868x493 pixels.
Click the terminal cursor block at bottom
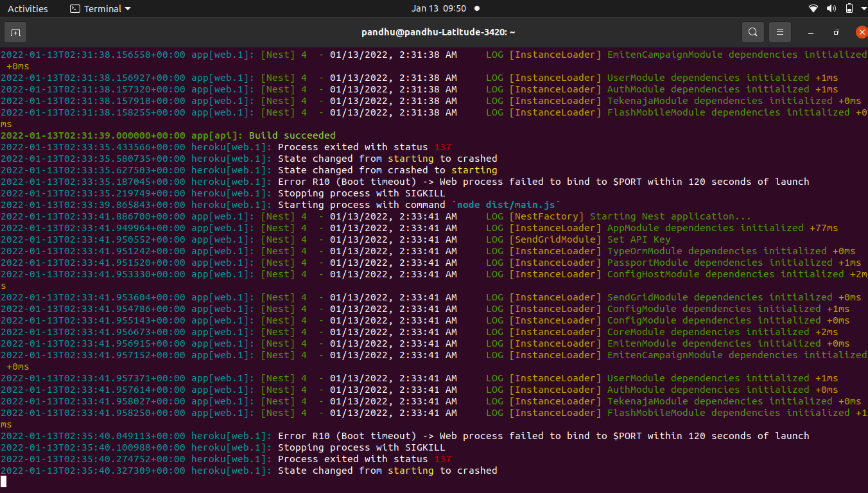click(x=3, y=482)
